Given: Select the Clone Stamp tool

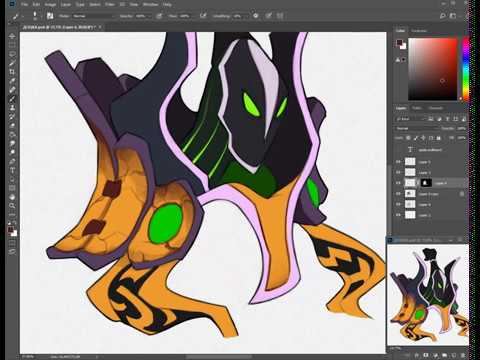Looking at the screenshot, I should pos(12,108).
